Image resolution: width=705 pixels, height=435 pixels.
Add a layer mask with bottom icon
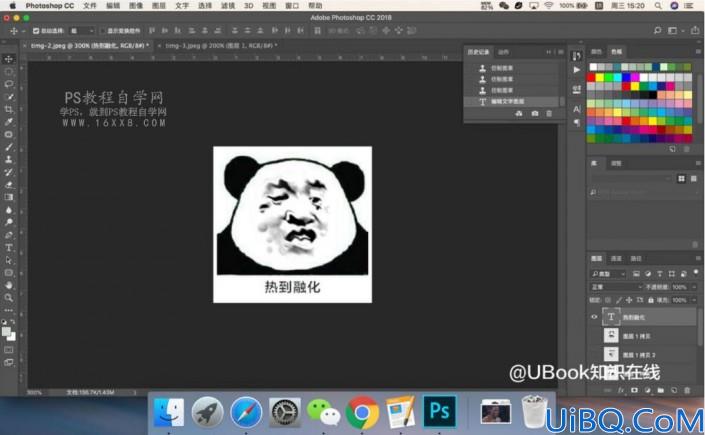[x=634, y=390]
